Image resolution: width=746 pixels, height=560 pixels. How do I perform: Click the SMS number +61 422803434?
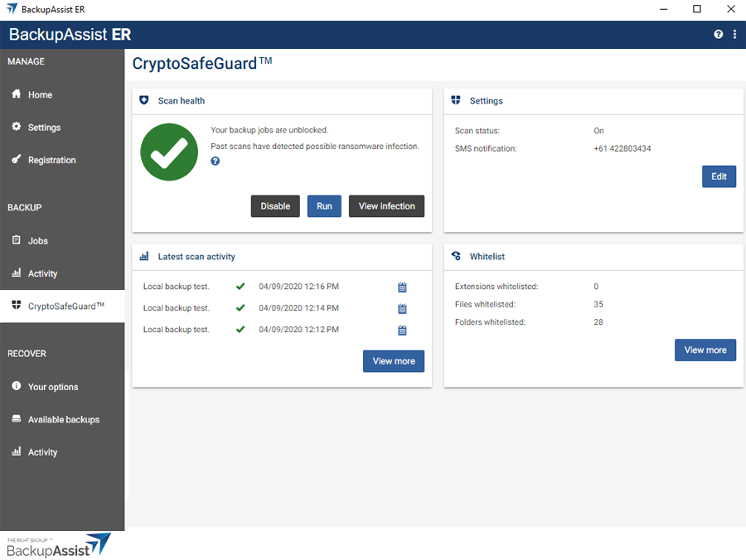pos(622,148)
